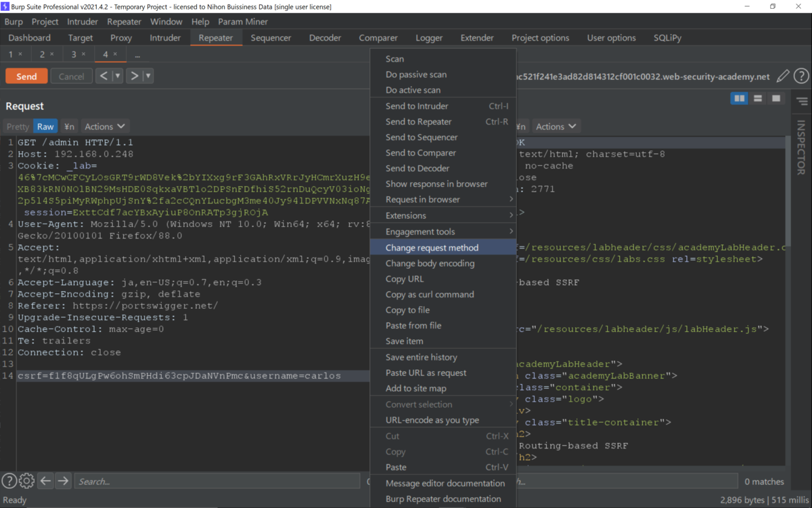
Task: Open Actions dropdown in Request panel
Action: [105, 126]
